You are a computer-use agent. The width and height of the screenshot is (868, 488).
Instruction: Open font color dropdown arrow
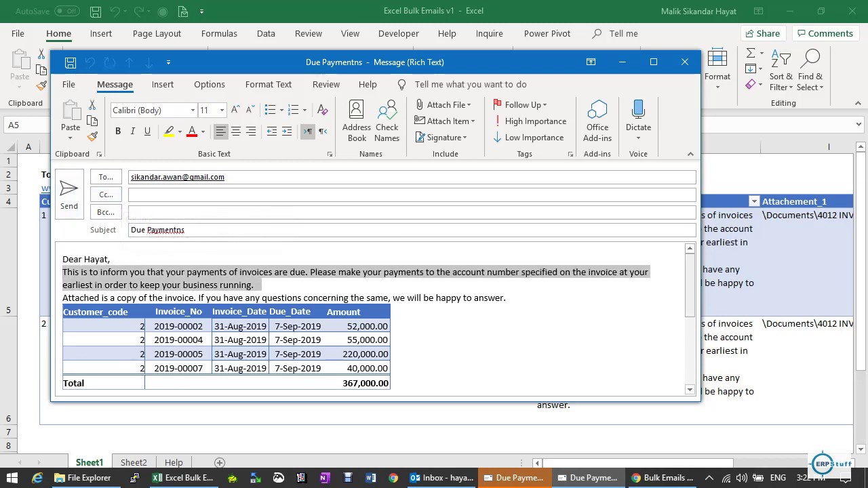(x=203, y=131)
